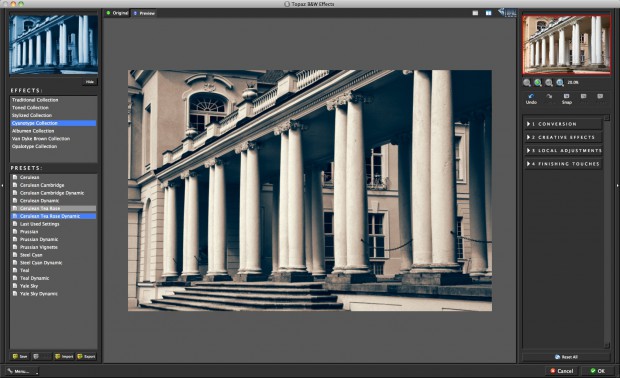Choose the Prussian Dynamic preset

tap(53, 240)
